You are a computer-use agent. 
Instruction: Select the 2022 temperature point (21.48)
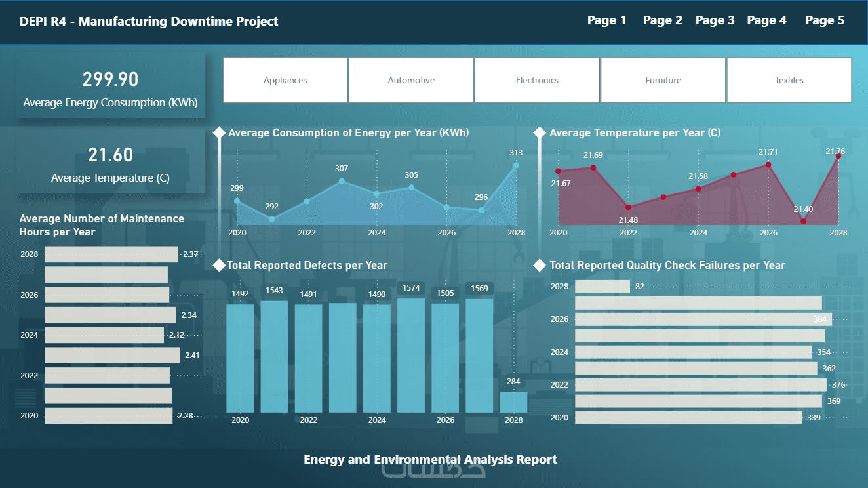[628, 207]
